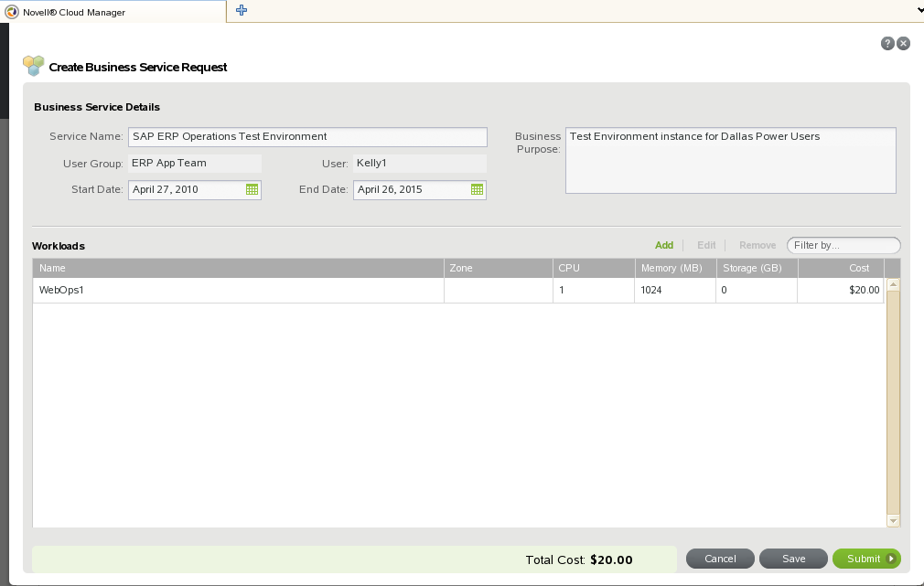Image resolution: width=924 pixels, height=586 pixels.
Task: Select the Novell Cloud Manager tab
Action: point(113,12)
